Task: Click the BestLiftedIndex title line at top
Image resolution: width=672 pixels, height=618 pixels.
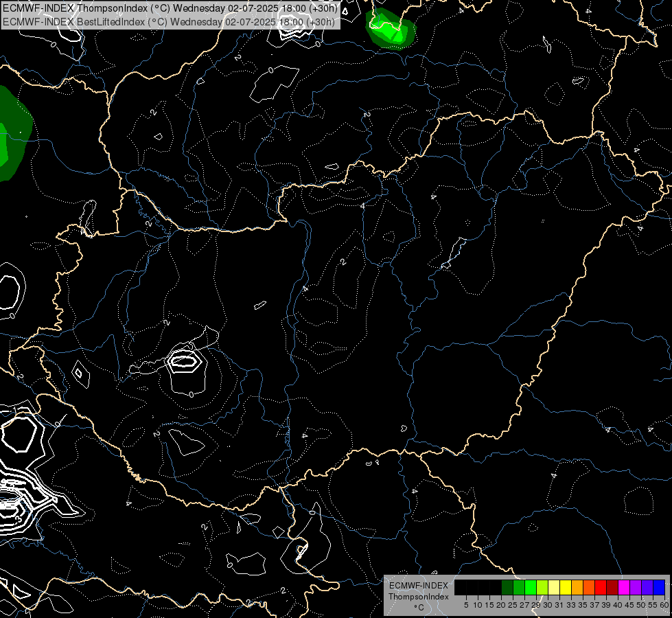Action: [x=168, y=21]
